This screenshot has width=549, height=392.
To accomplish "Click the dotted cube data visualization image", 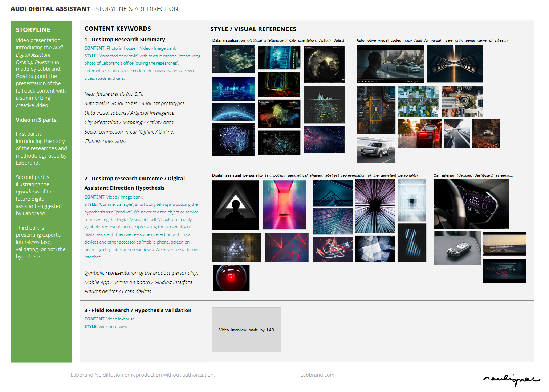I will [233, 140].
